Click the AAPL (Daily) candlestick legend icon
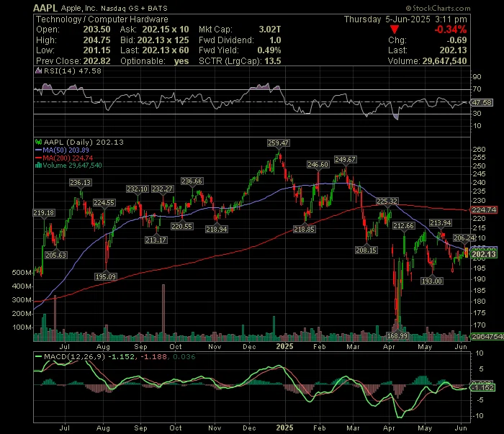This screenshot has height=434, width=504. pos(39,142)
